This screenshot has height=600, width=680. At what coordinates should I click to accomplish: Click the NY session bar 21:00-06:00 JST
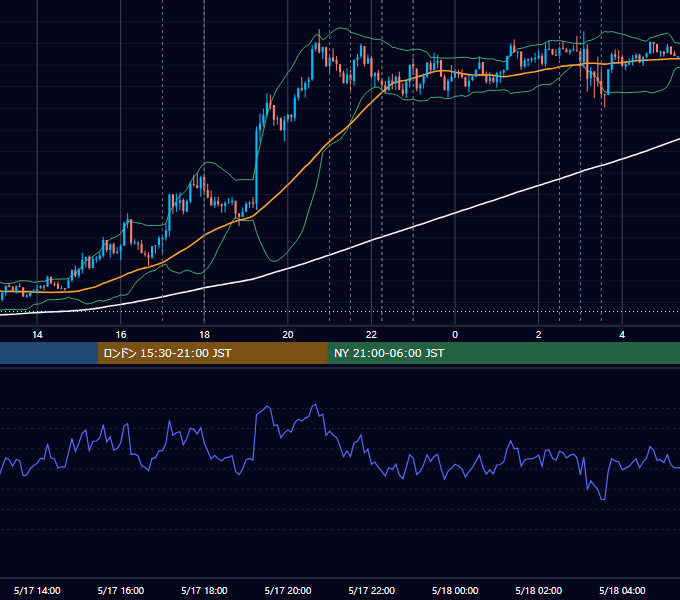[x=503, y=353]
